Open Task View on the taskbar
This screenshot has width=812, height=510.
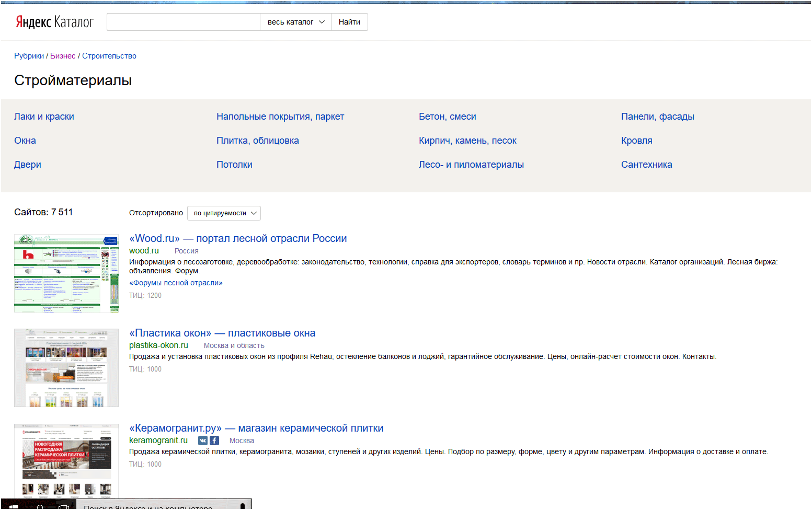[64, 506]
